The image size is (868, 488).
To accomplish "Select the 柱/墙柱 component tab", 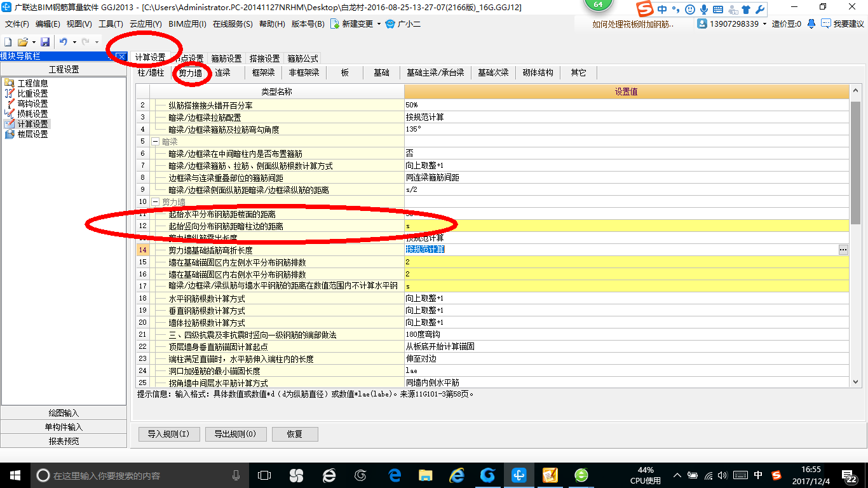I will pyautogui.click(x=151, y=73).
